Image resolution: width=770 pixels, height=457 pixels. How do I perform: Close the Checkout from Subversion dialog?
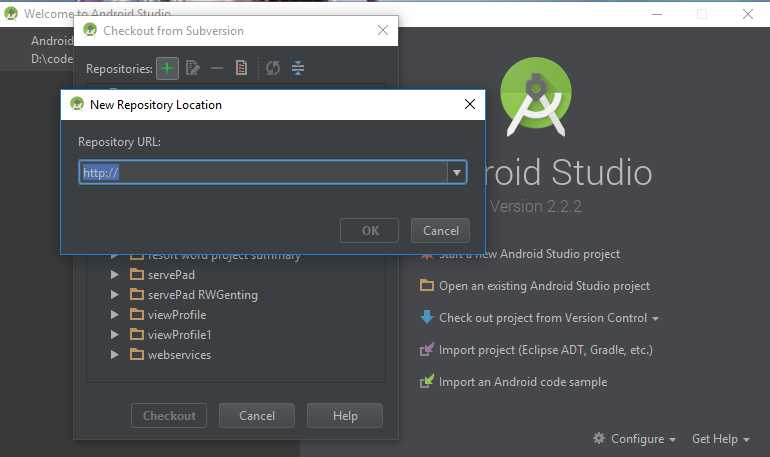(x=383, y=30)
